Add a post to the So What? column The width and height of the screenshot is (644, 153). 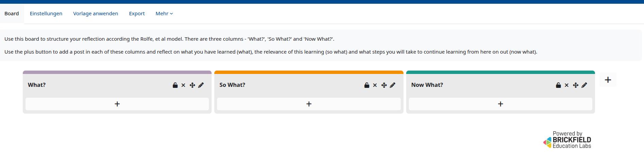pos(309,104)
